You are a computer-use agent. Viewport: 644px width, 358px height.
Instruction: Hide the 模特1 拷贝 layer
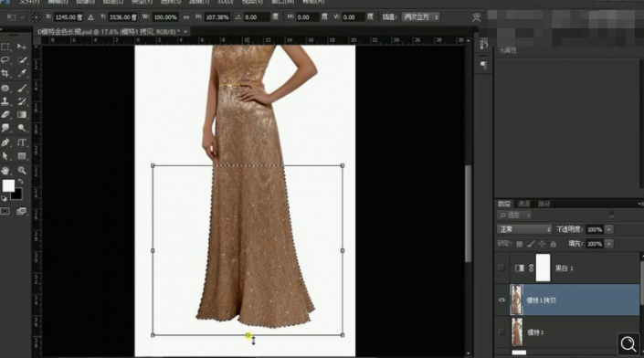(501, 300)
